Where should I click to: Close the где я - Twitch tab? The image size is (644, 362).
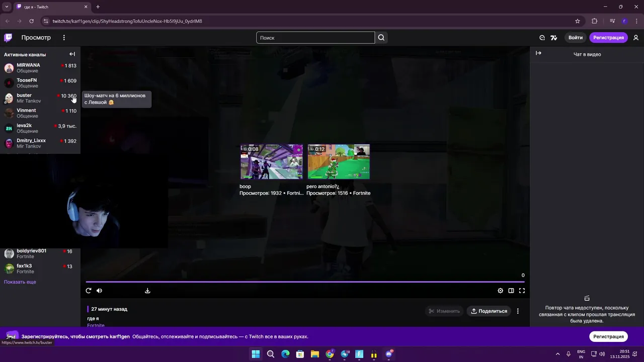(86, 7)
